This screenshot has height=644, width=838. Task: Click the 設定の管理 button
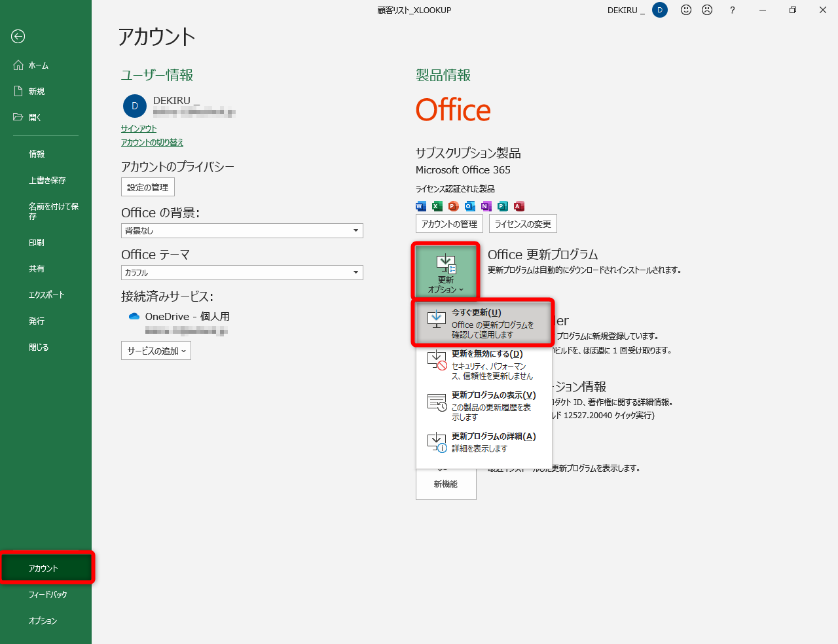(x=148, y=187)
